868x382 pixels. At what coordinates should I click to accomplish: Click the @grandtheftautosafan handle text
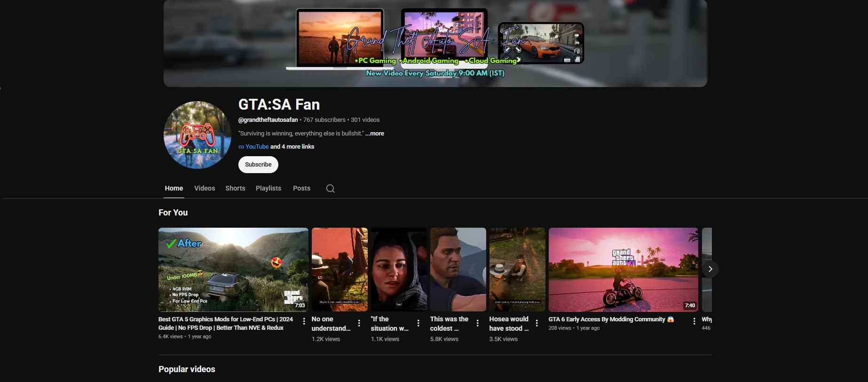268,120
